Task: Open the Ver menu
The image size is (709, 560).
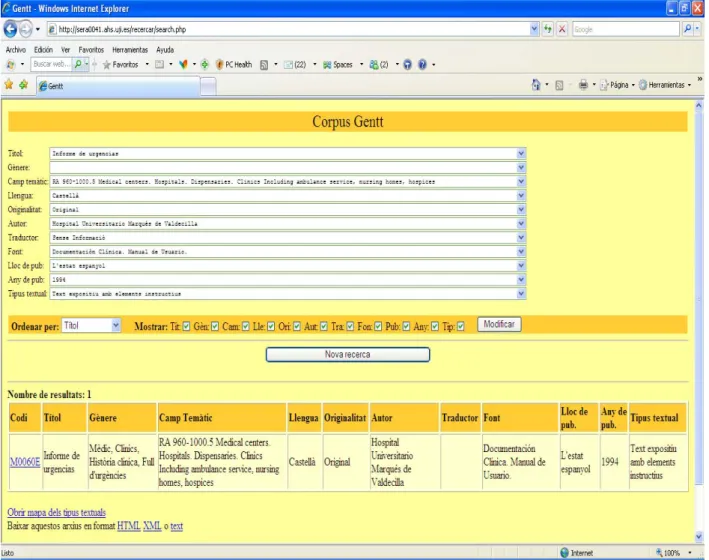Action: click(66, 50)
